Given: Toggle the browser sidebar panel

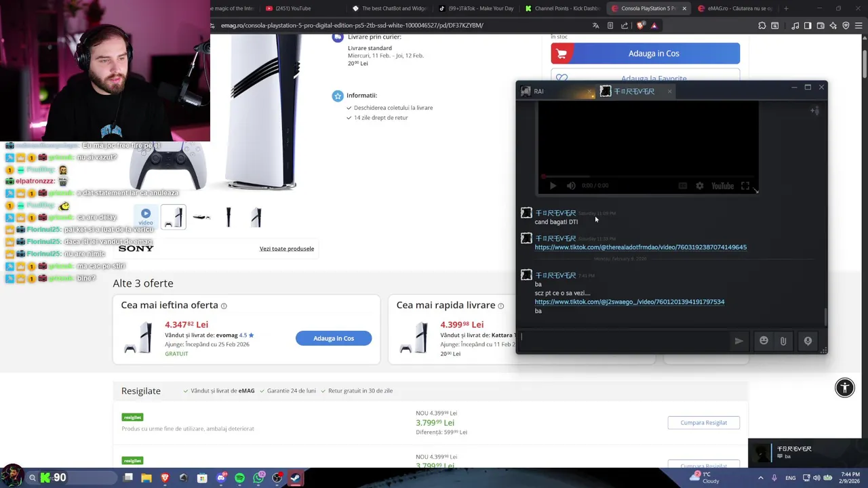Looking at the screenshot, I should click(808, 26).
